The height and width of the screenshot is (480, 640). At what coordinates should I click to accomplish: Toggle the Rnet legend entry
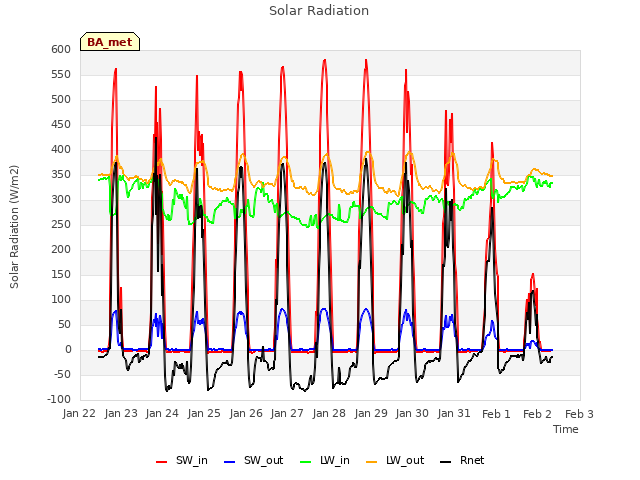(x=462, y=461)
